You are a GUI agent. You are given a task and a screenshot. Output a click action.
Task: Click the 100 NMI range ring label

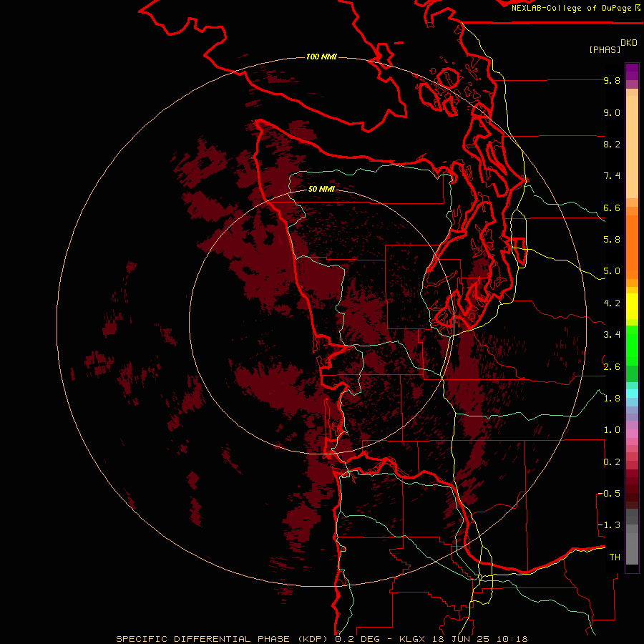pos(321,57)
